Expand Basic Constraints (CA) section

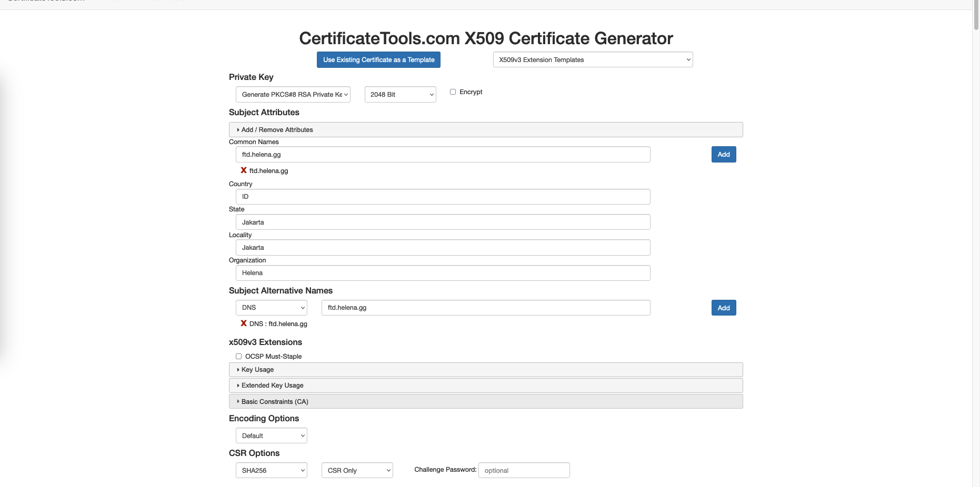tap(274, 402)
